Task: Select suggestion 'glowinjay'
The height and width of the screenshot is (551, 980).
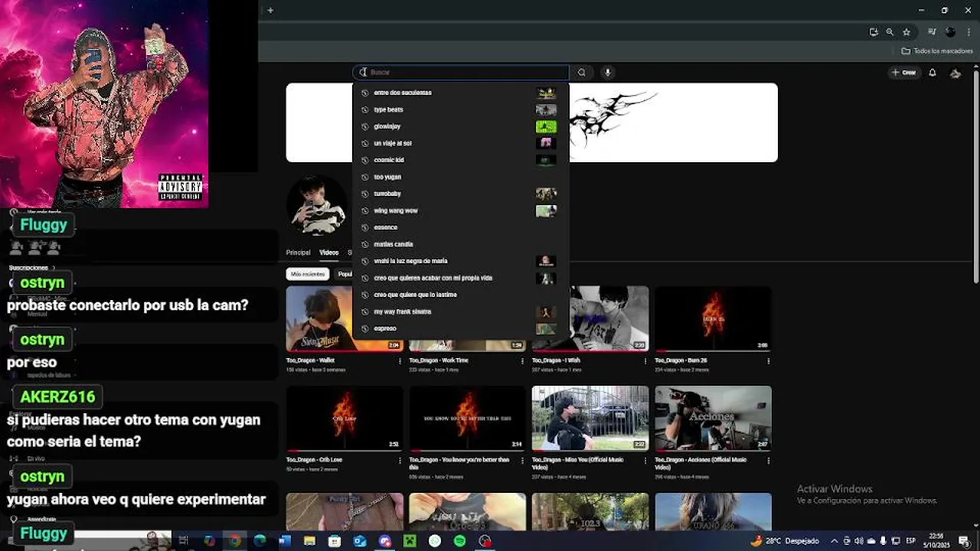Action: tap(459, 126)
